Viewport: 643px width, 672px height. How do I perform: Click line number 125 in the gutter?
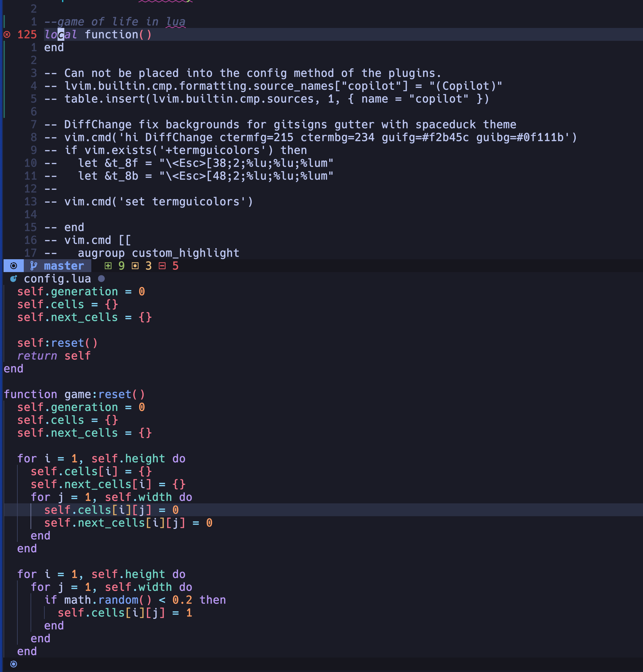(27, 35)
